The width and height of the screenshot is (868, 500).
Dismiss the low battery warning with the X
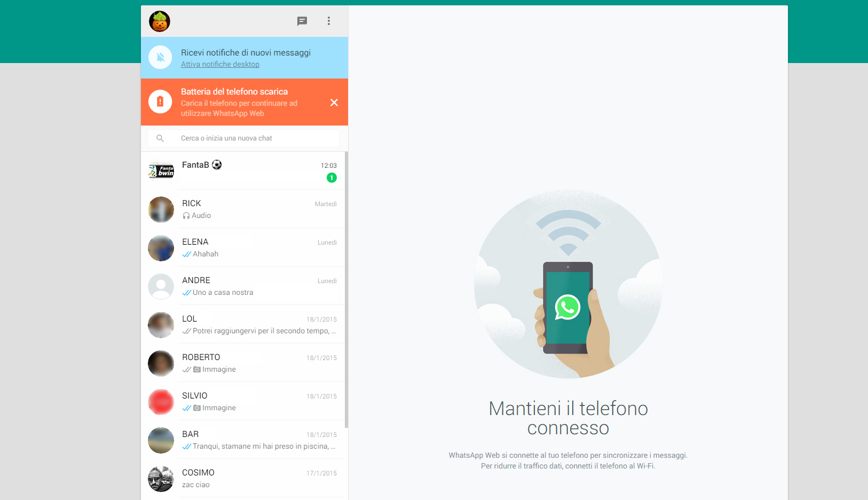point(334,102)
